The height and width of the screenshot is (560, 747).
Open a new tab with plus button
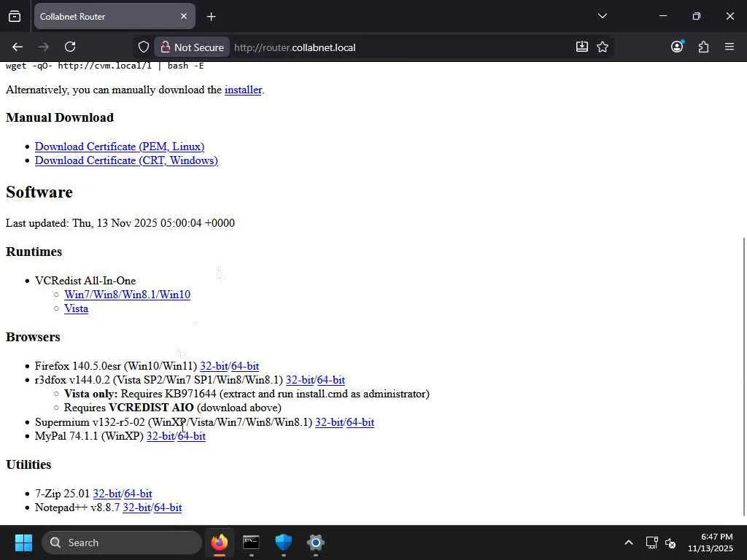[211, 17]
